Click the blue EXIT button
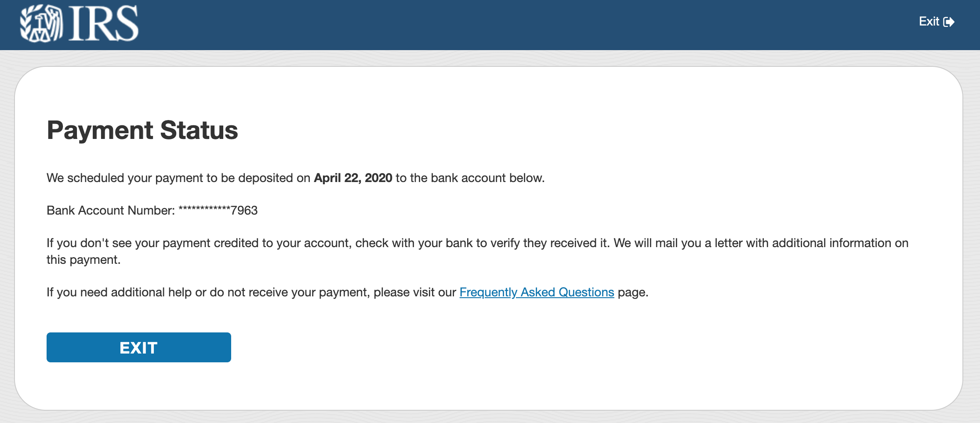980x423 pixels. (x=139, y=347)
